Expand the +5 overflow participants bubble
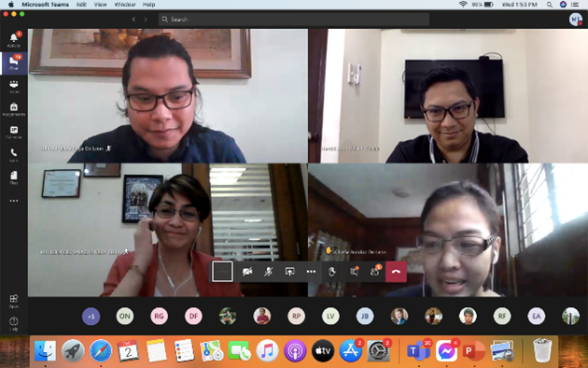The width and height of the screenshot is (588, 368). (91, 316)
